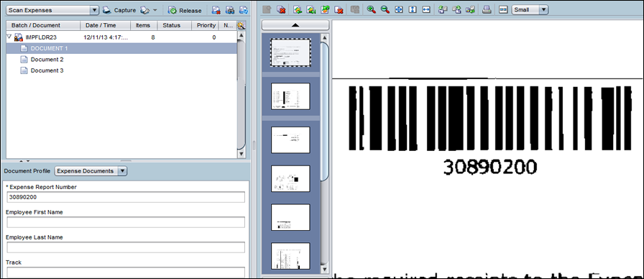Click the insert page before icon

[x=298, y=9]
